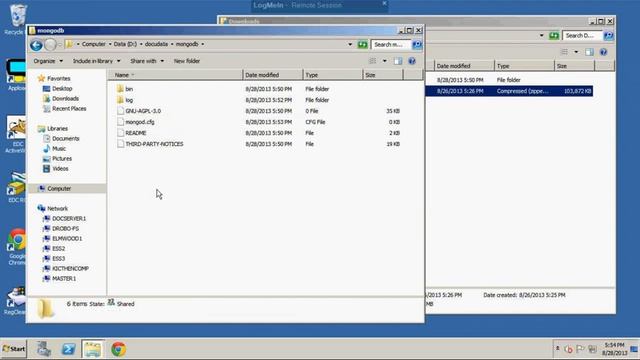Viewport: 640px width, 360px height.
Task: Select the bin folder
Action: [129, 89]
